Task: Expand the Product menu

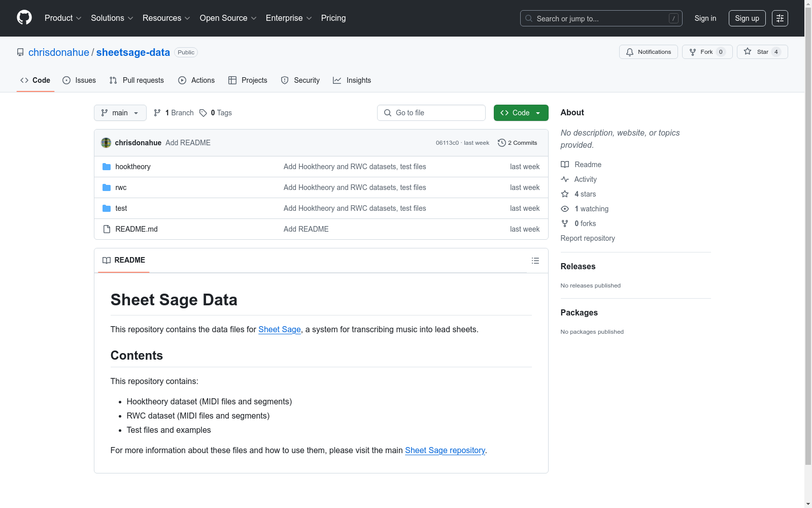Action: point(63,18)
